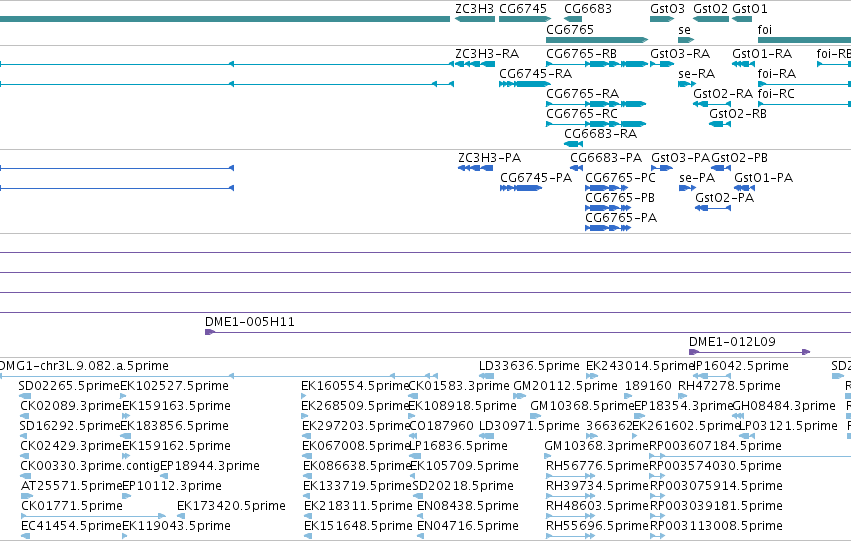
Task: Select the CG6765-RB transcript label
Action: pos(581,54)
